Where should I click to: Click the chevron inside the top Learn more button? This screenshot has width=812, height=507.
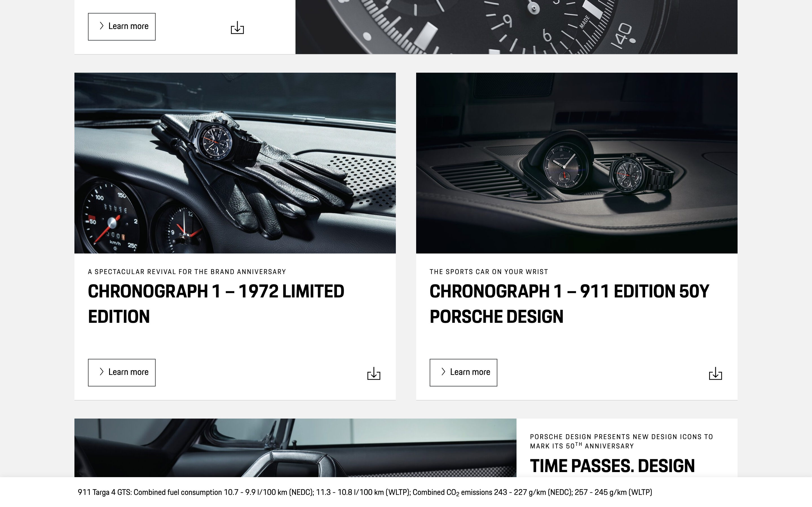tap(102, 26)
